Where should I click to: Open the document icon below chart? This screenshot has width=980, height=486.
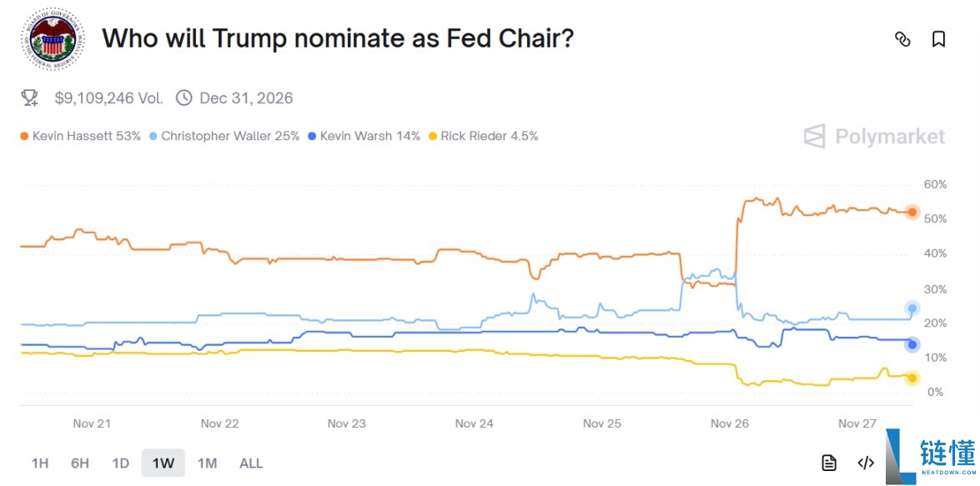(828, 463)
